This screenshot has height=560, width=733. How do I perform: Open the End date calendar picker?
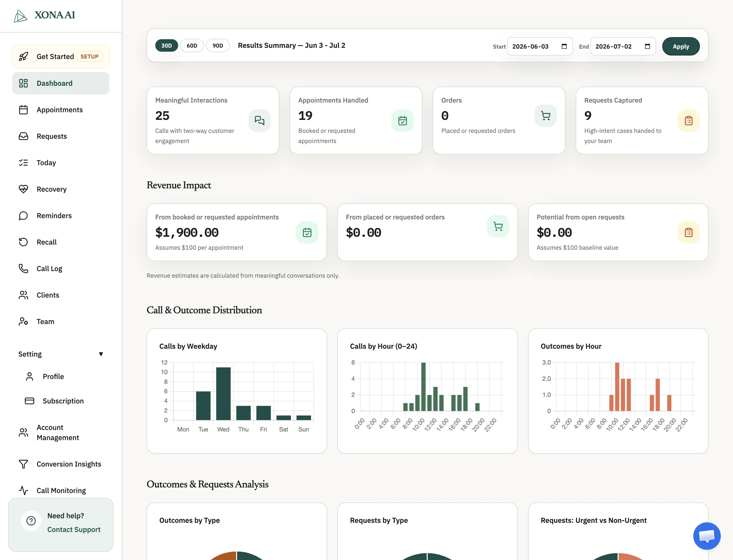coord(647,46)
